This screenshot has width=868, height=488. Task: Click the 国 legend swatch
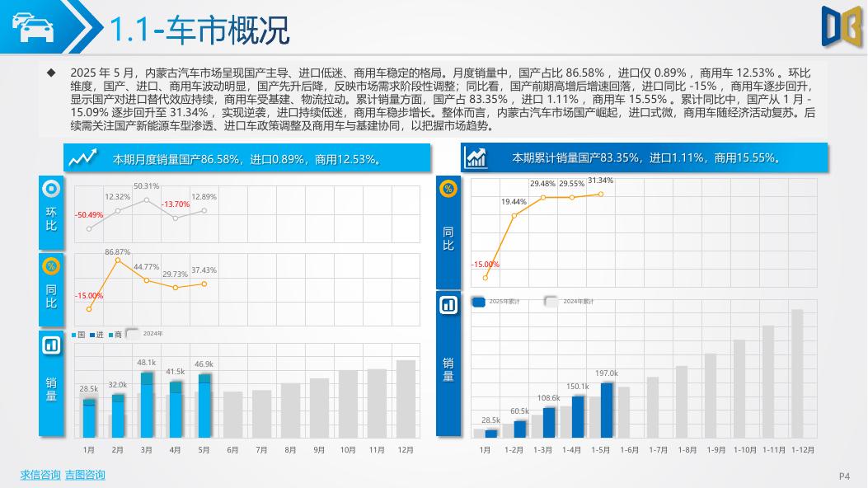point(74,335)
